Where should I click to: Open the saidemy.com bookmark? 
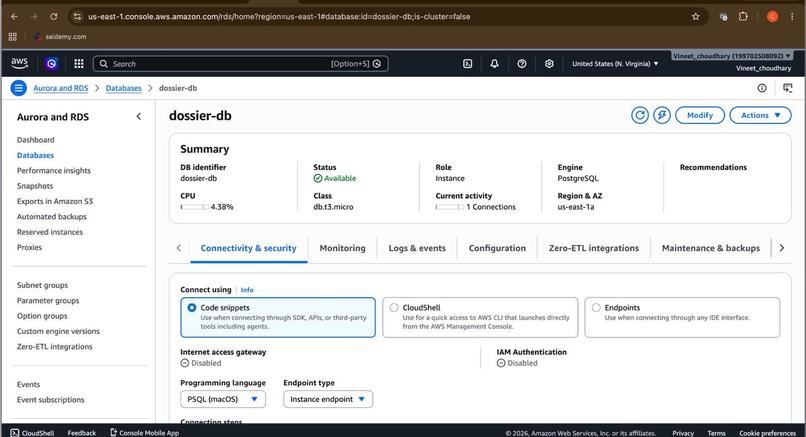(60, 37)
